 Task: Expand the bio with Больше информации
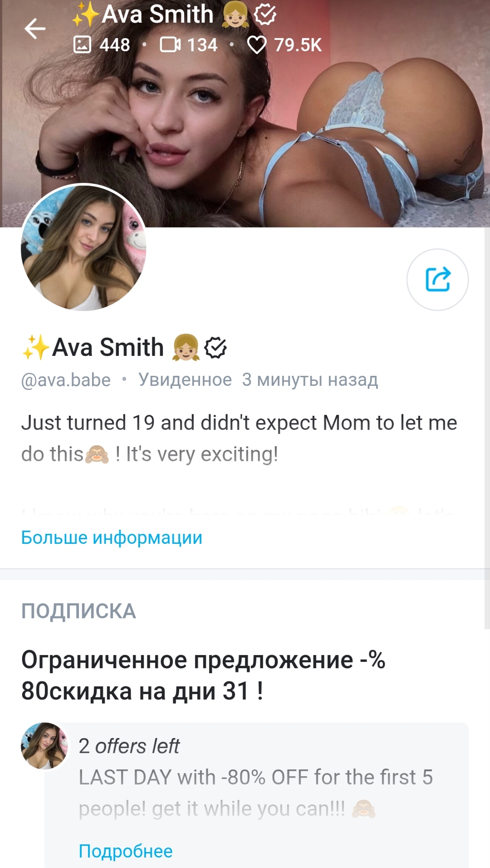click(112, 538)
